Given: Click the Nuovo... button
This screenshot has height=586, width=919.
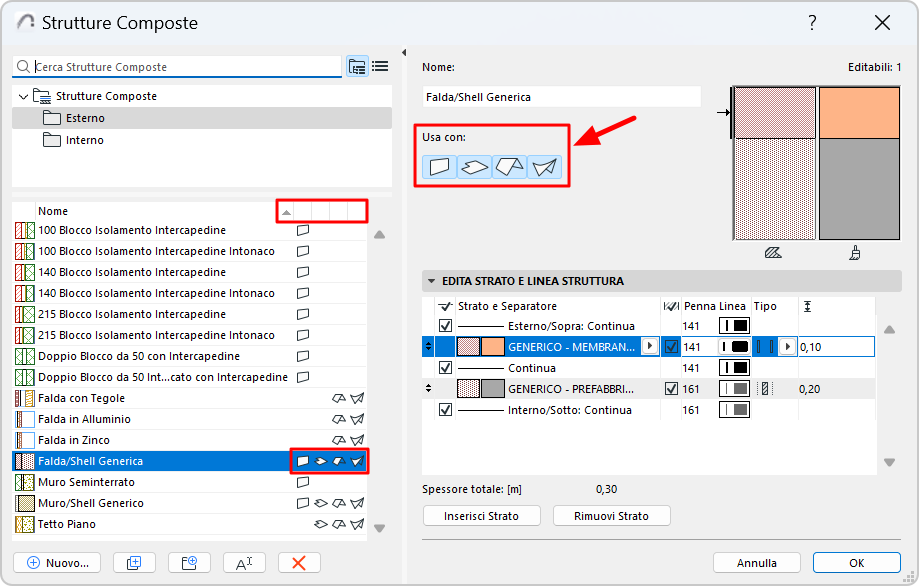Looking at the screenshot, I should [57, 563].
